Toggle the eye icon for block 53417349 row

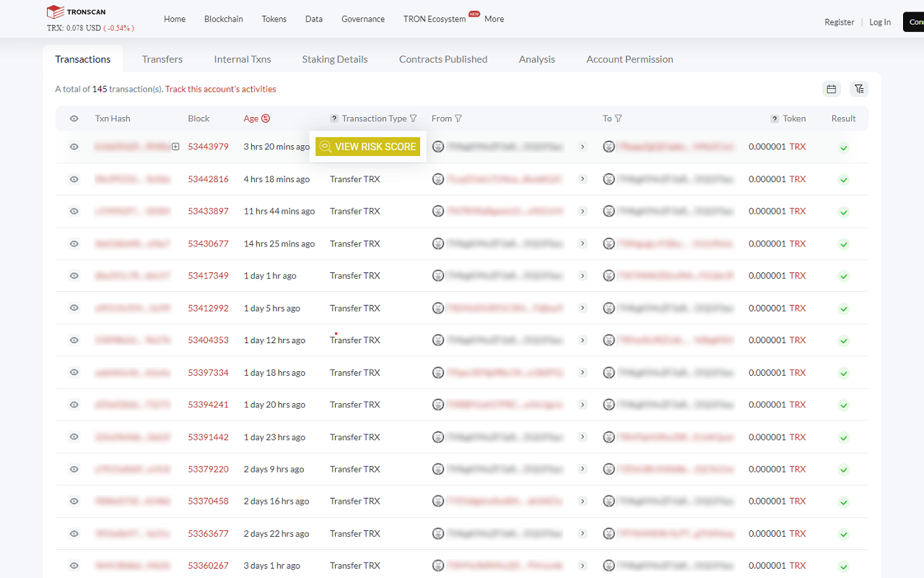(74, 276)
